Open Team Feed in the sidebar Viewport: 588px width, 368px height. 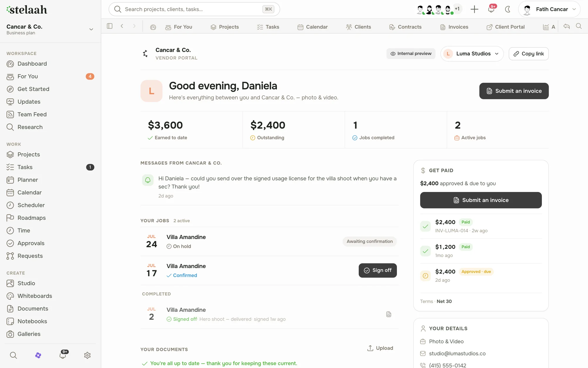(50, 114)
